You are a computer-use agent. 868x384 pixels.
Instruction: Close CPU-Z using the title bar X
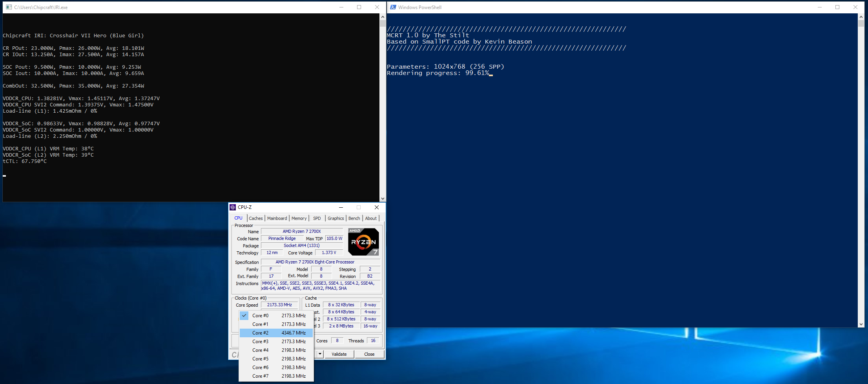377,207
